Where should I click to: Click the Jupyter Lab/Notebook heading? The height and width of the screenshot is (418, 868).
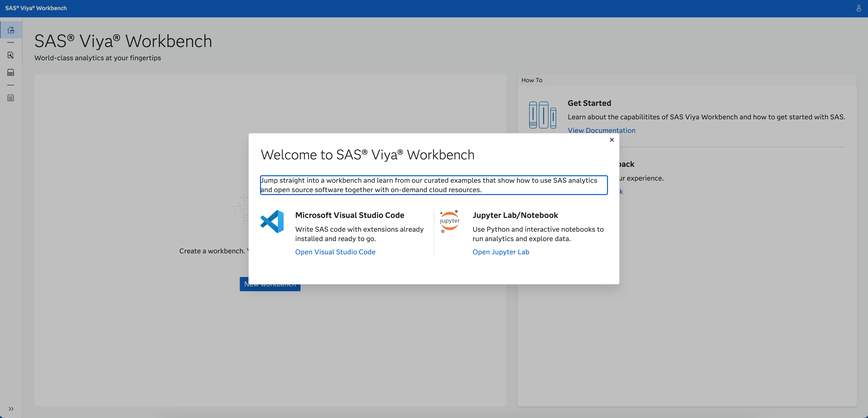point(515,215)
